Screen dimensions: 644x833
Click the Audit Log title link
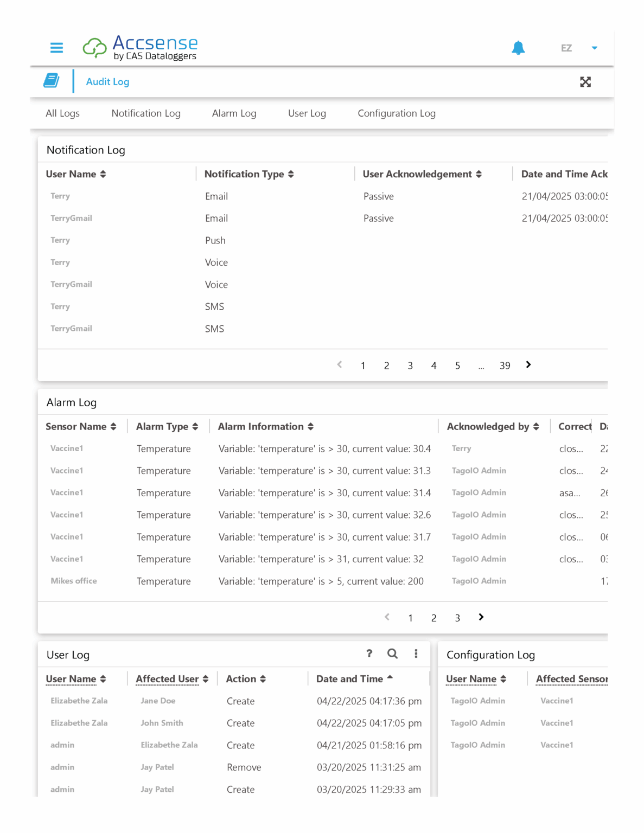107,82
